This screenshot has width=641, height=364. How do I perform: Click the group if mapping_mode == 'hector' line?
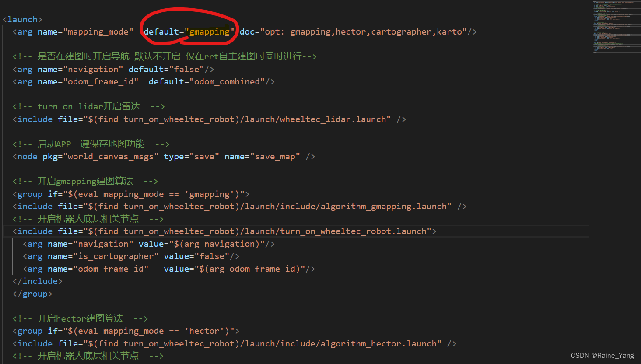(x=126, y=331)
